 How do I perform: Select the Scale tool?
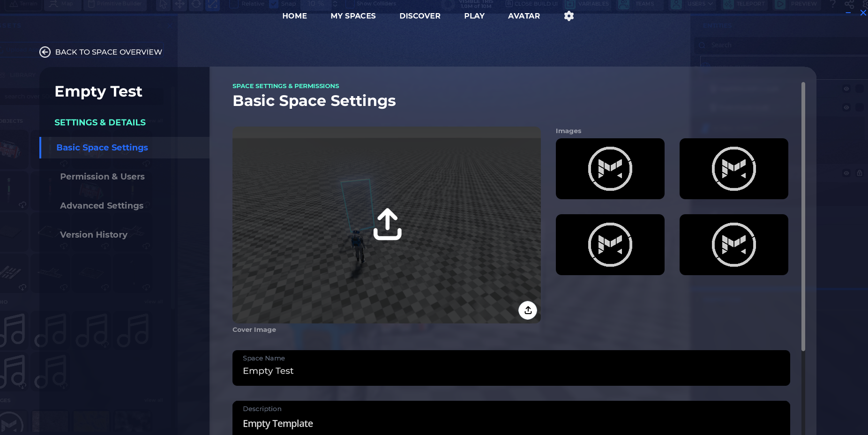(212, 5)
